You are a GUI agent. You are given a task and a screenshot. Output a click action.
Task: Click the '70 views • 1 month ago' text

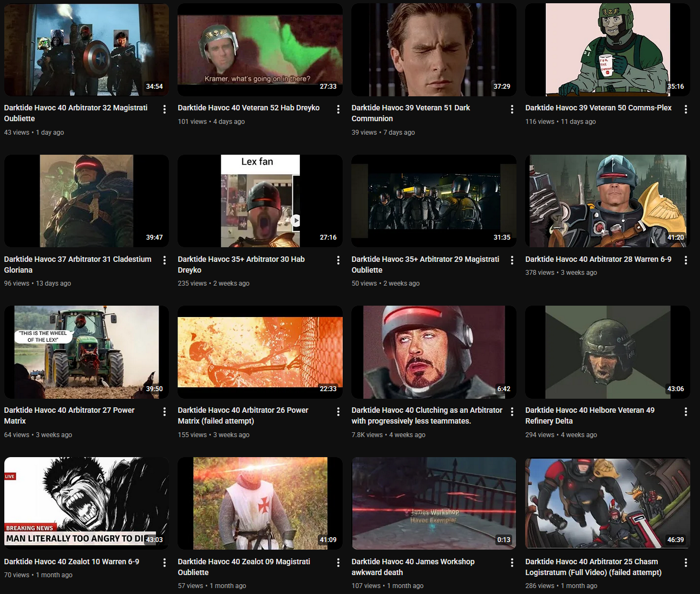coord(38,575)
